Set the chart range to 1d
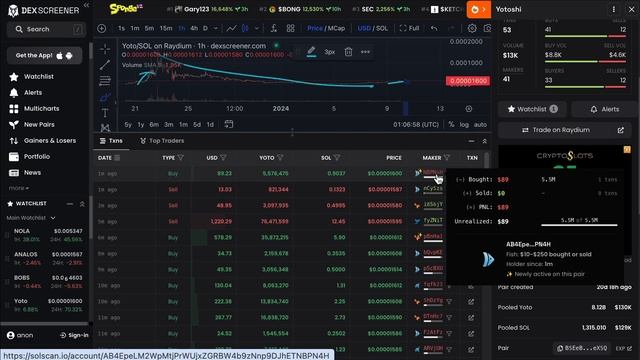 [x=210, y=124]
